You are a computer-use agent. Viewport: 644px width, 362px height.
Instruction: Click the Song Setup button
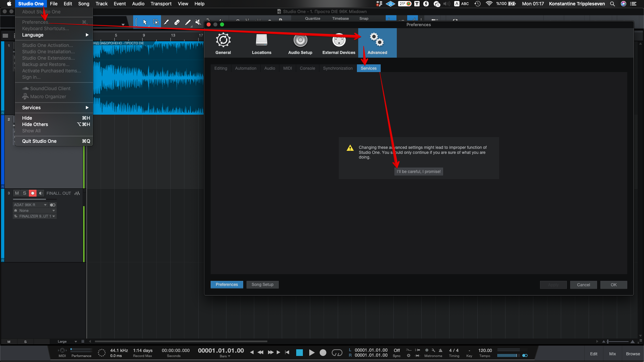pyautogui.click(x=263, y=285)
